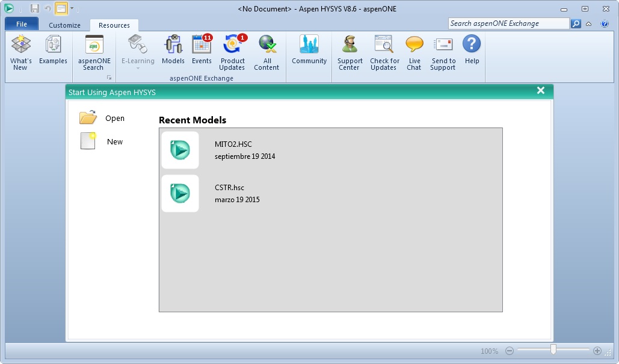Open the File menu tab
This screenshot has width=619, height=364.
click(22, 24)
